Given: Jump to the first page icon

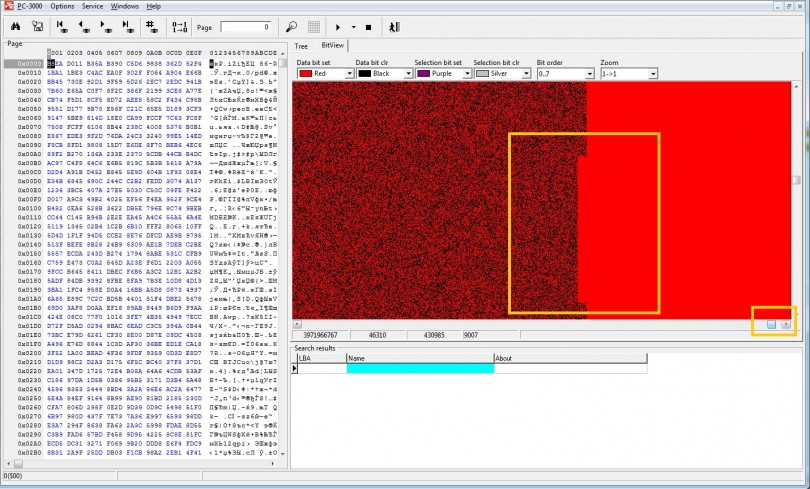Looking at the screenshot, I should (62, 27).
